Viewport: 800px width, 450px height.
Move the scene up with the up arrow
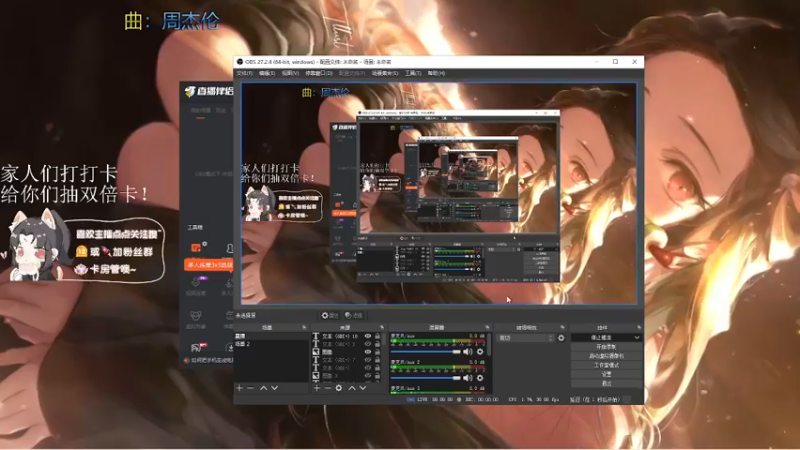click(x=263, y=388)
